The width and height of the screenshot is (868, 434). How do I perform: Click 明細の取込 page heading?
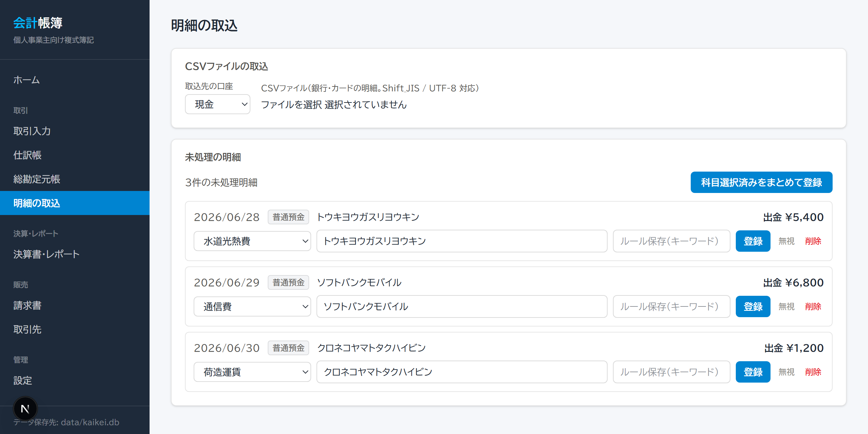coord(204,26)
